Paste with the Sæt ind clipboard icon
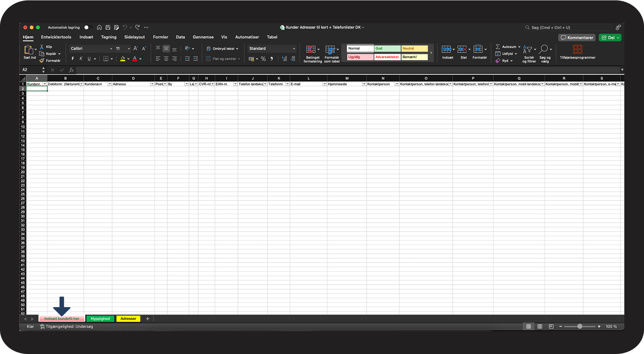 28,50
